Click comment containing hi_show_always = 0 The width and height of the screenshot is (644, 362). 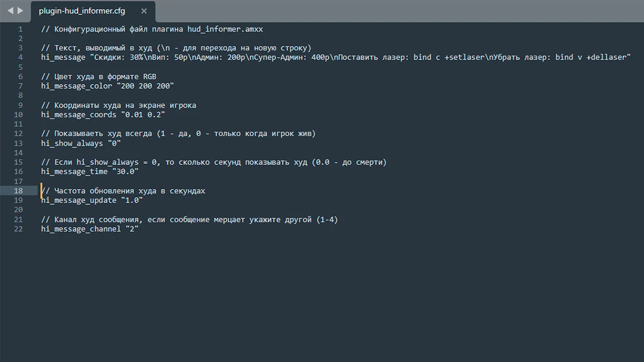[x=214, y=162]
